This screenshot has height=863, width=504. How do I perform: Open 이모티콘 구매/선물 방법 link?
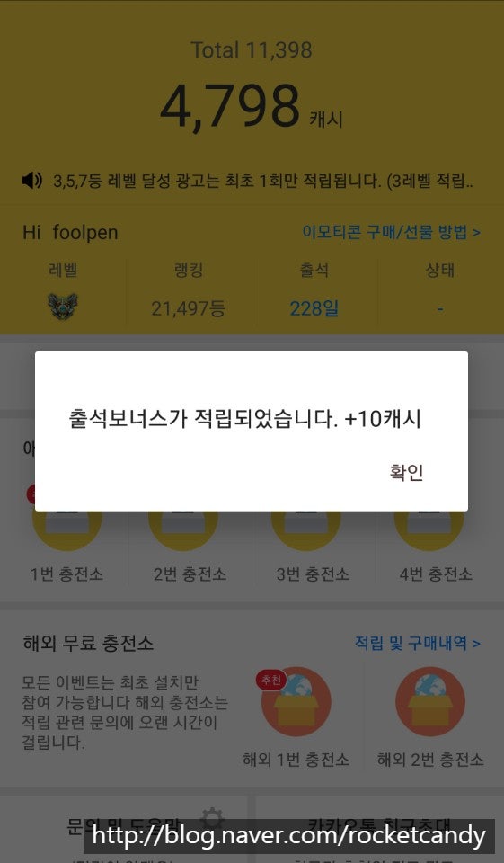click(x=391, y=232)
